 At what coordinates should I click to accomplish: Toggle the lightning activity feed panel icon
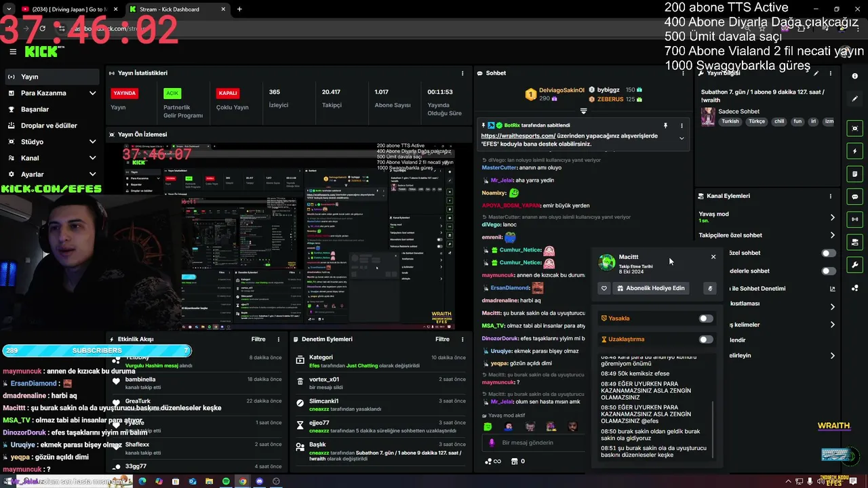click(x=854, y=151)
